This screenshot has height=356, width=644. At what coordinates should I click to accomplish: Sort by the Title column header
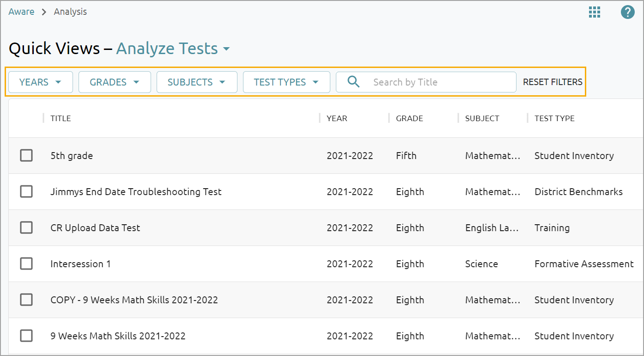[61, 118]
